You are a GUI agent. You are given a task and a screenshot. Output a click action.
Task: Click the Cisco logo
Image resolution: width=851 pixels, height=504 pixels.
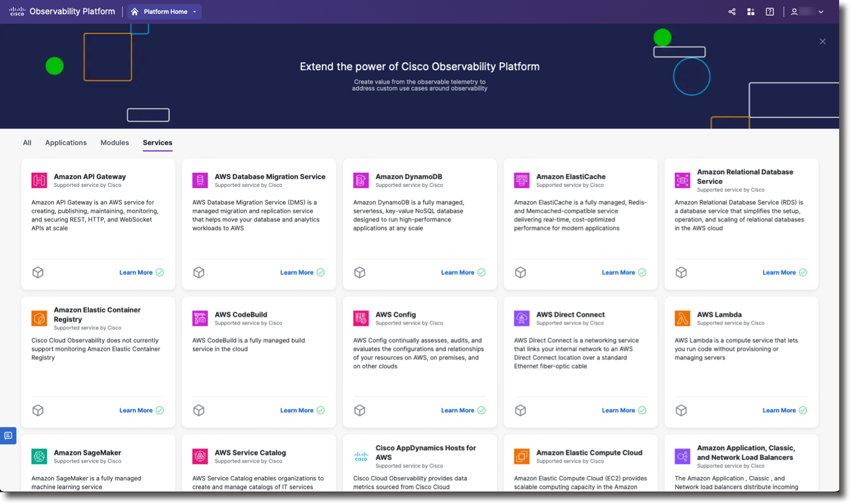coord(17,11)
